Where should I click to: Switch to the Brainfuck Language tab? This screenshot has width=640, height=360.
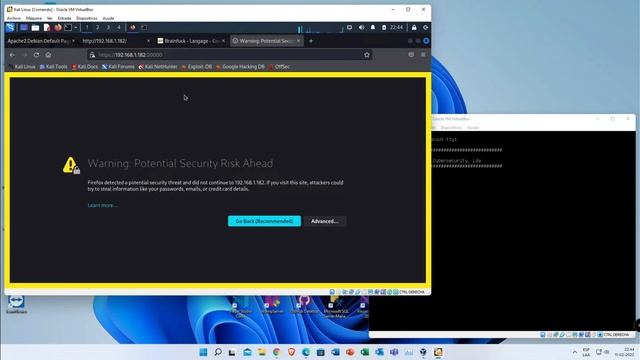point(191,41)
